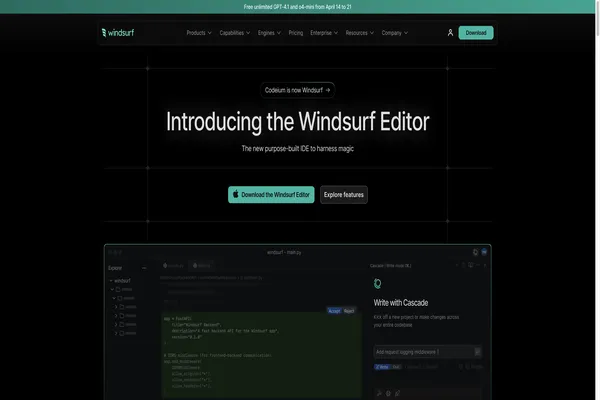
Task: Open the Company dropdown menu
Action: point(394,32)
